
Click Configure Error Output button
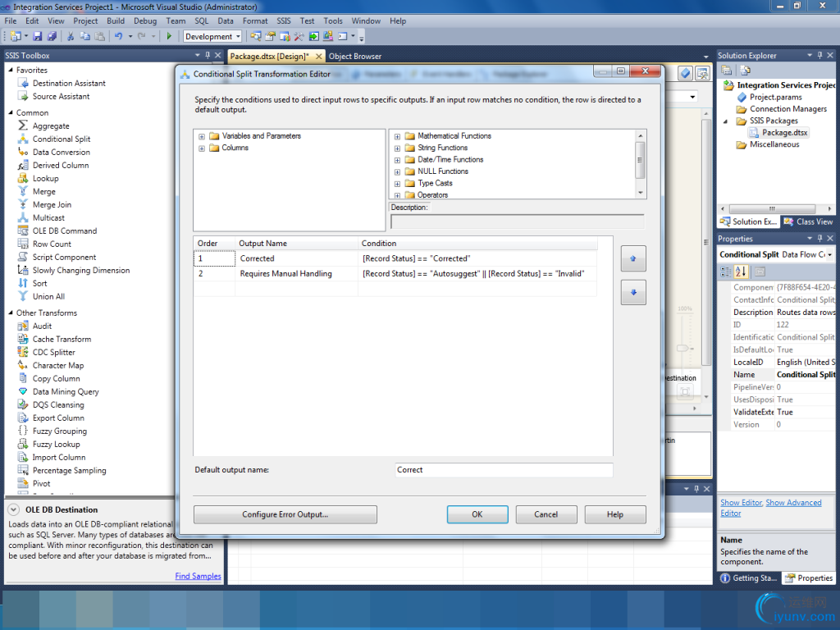pyautogui.click(x=285, y=514)
